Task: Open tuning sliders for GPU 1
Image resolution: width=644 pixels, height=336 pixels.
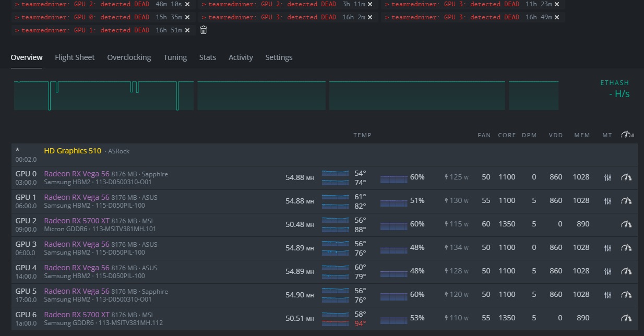Action: 607,201
